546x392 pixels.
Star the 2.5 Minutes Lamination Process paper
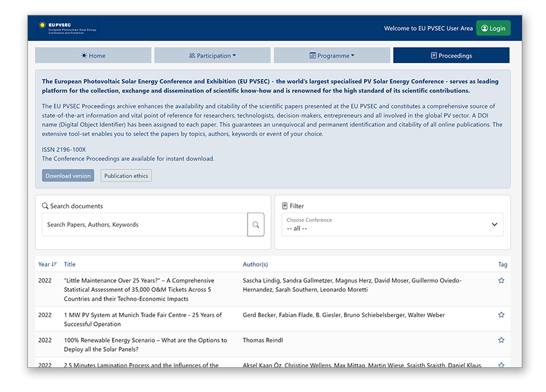(501, 365)
